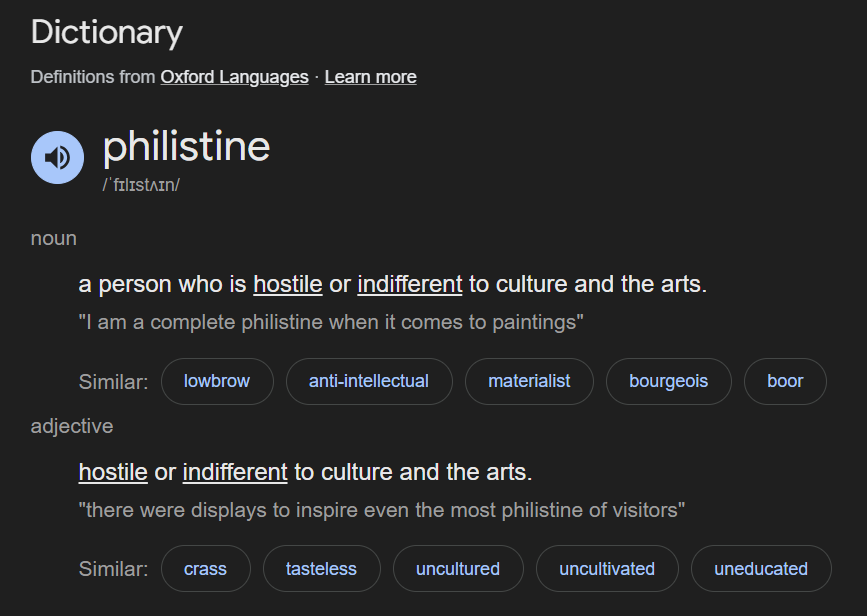Choose the 'uncultured' synonym chip
Image resolution: width=867 pixels, height=616 pixels.
(458, 569)
